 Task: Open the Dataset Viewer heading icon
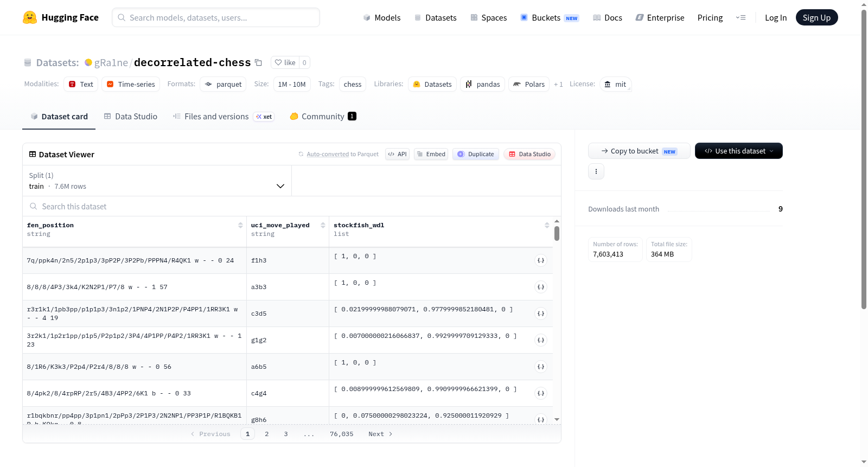[33, 155]
